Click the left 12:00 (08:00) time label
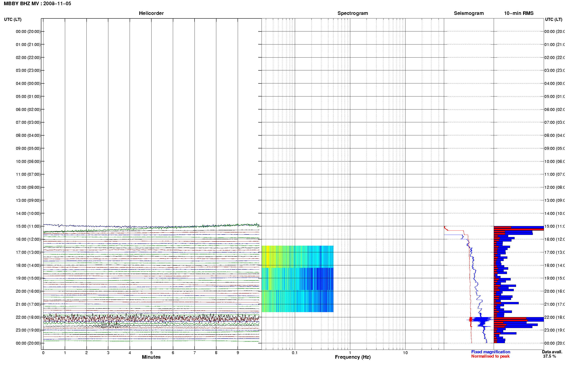 (x=28, y=187)
